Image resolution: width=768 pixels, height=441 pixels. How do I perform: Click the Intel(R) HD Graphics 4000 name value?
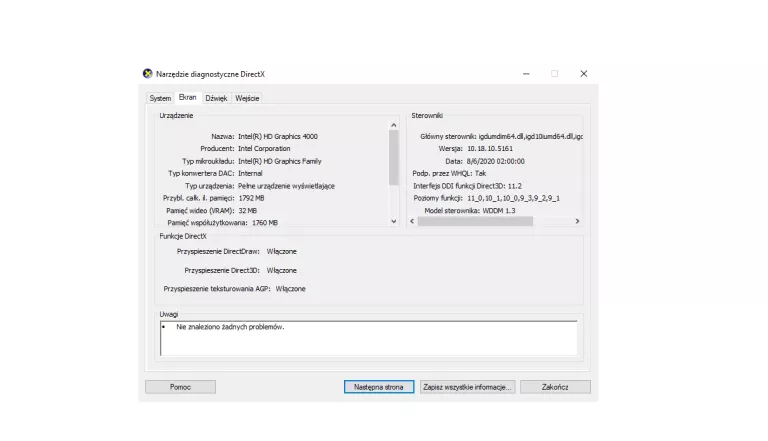coord(278,136)
